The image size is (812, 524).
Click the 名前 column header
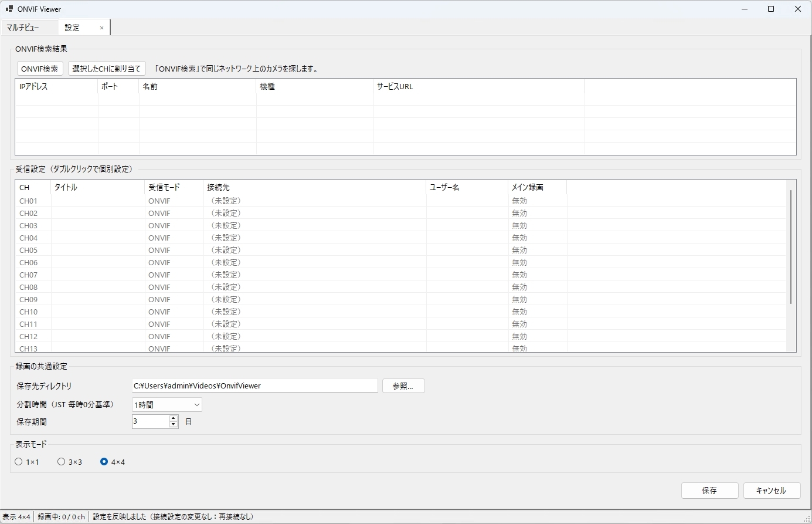pos(198,86)
